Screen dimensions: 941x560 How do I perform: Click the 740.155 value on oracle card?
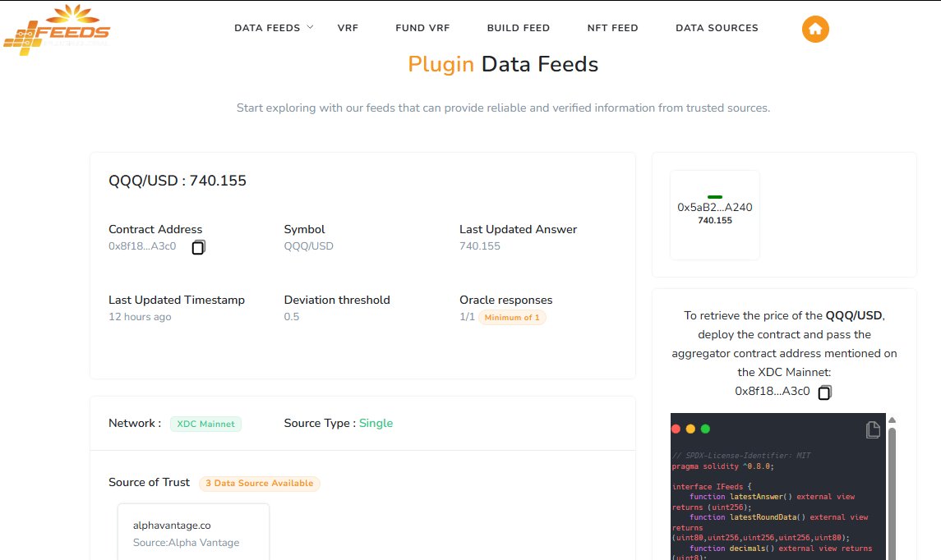click(715, 220)
